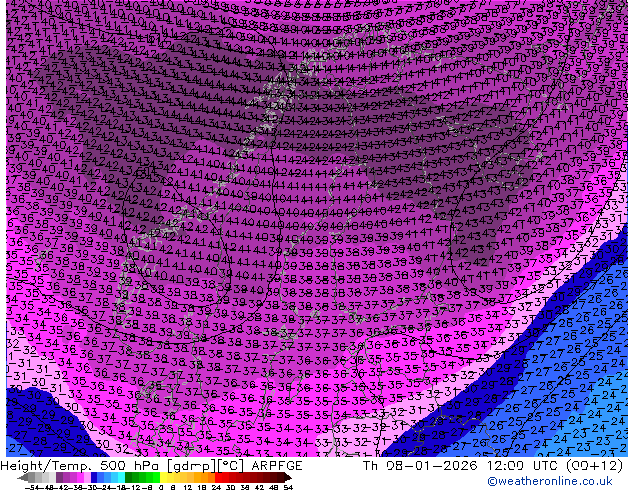This screenshot has width=634, height=490.
Task: Click the 54 value label at legend right end
Action: (x=288, y=488)
